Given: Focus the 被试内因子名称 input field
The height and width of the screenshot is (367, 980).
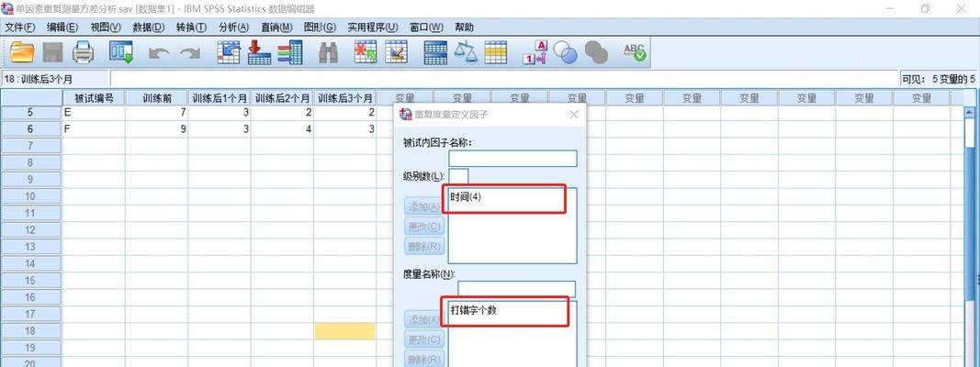Looking at the screenshot, I should [513, 159].
